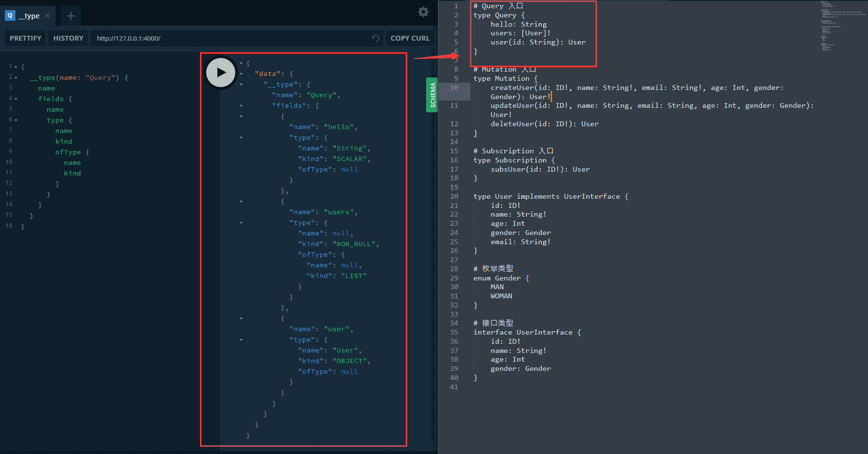This screenshot has height=454, width=868.
Task: Open the SCHEMA side tab
Action: (x=432, y=95)
